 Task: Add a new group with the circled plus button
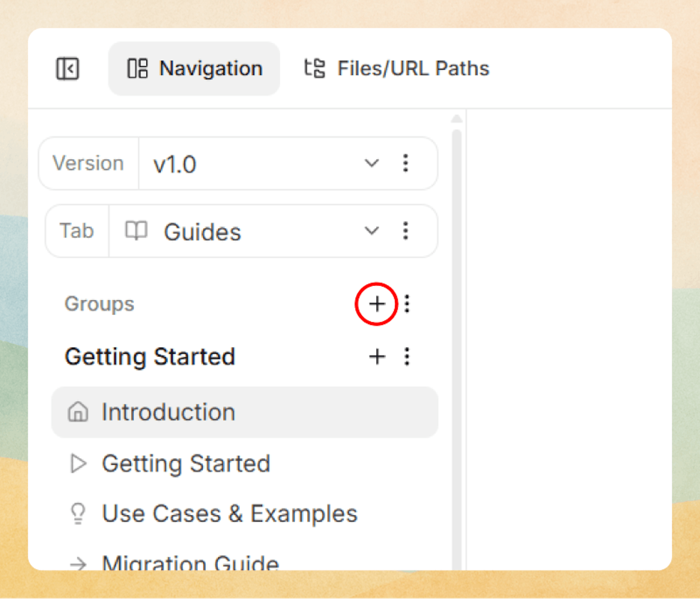click(377, 304)
